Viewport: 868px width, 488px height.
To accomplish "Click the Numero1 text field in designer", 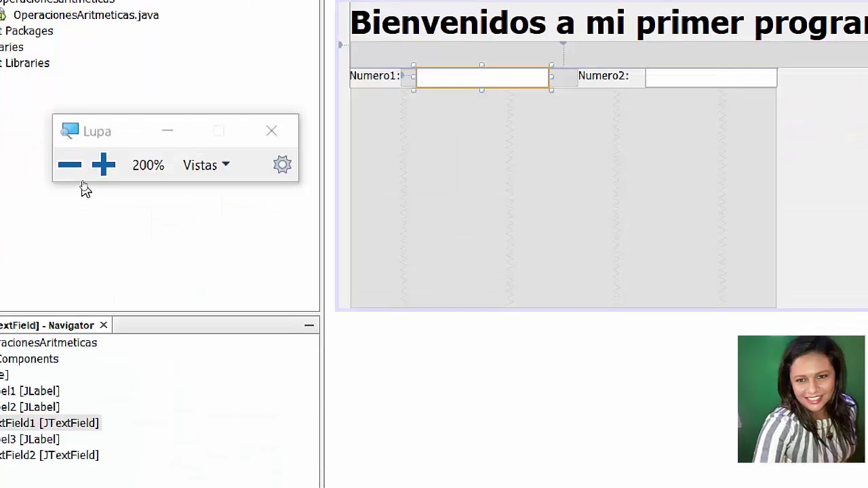I will pyautogui.click(x=482, y=77).
